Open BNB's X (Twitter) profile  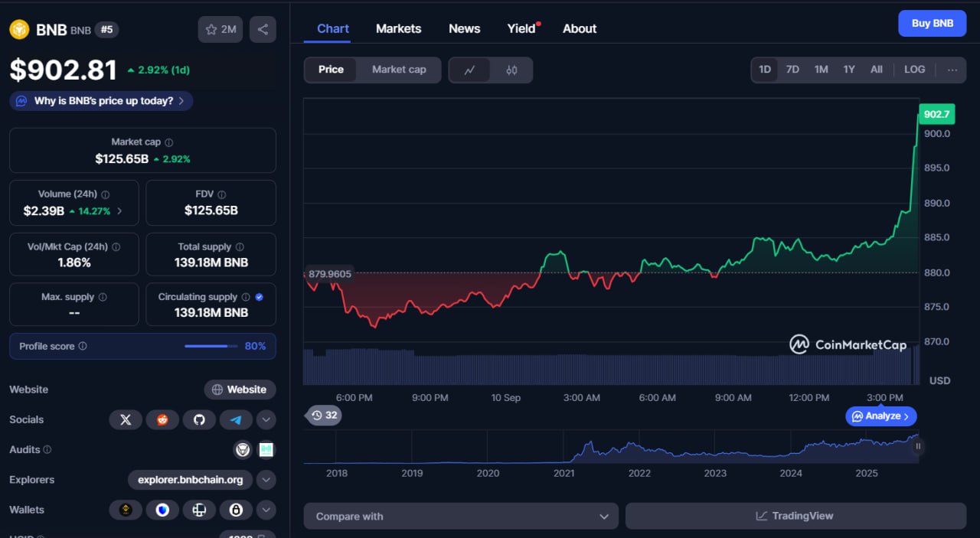point(126,419)
